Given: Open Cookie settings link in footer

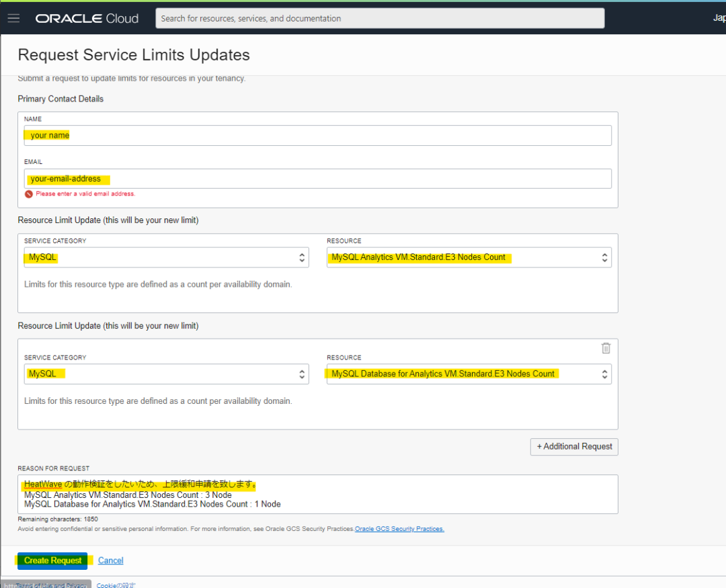Looking at the screenshot, I should 116,585.
